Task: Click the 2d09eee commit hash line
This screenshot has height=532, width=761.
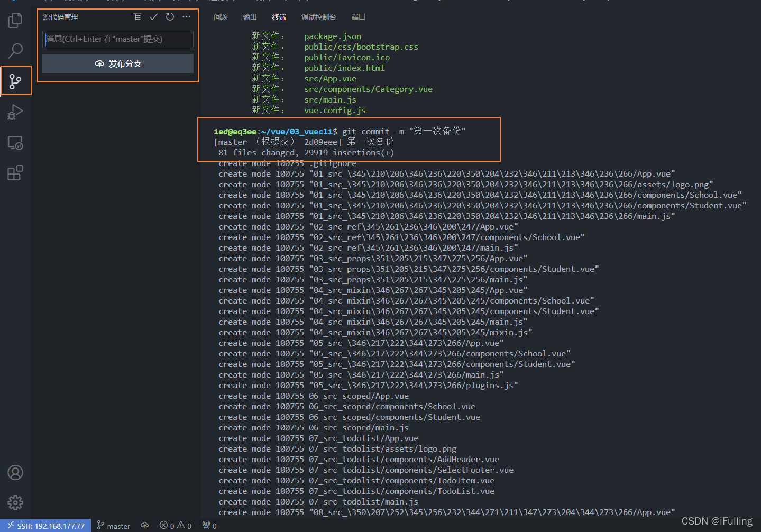Action: (x=304, y=142)
